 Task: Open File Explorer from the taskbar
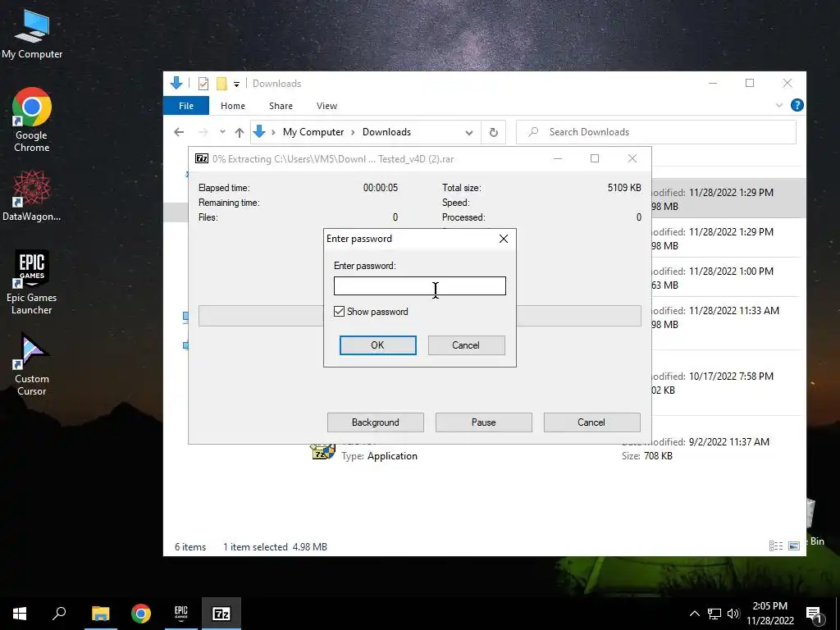point(100,614)
